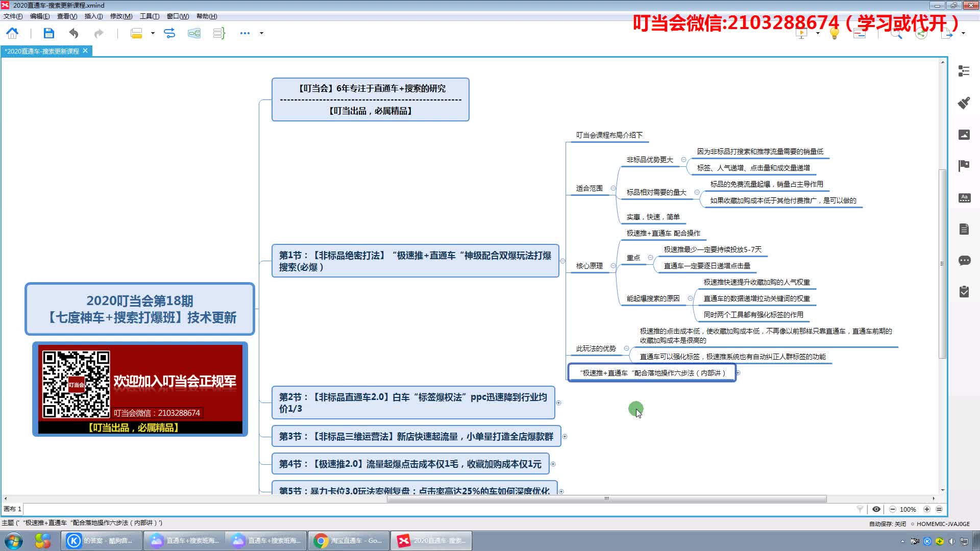Click the green share icon
Viewport: 980px width, 551px height.
(921, 34)
